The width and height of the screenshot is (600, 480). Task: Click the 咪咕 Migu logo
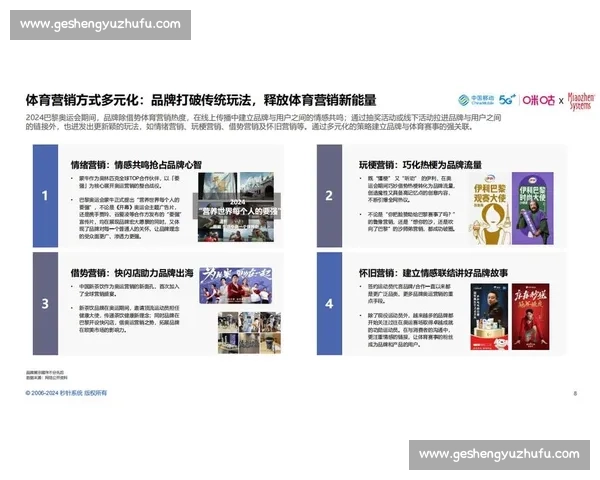click(x=539, y=100)
